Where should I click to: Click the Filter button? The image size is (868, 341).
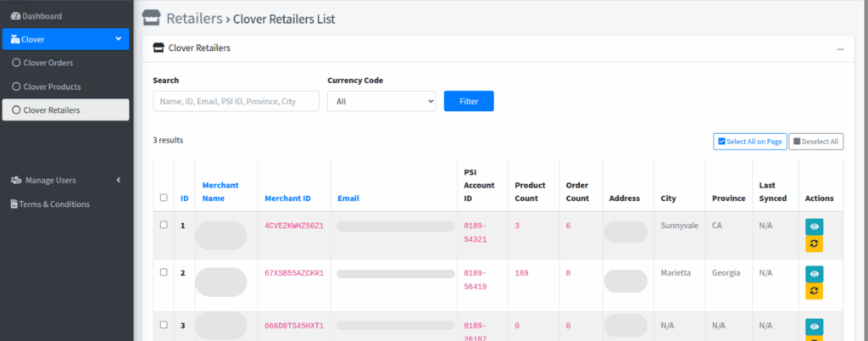point(469,101)
